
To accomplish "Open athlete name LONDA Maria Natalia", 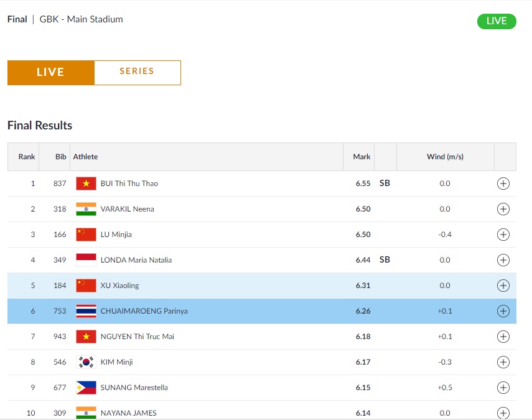I will (x=136, y=260).
